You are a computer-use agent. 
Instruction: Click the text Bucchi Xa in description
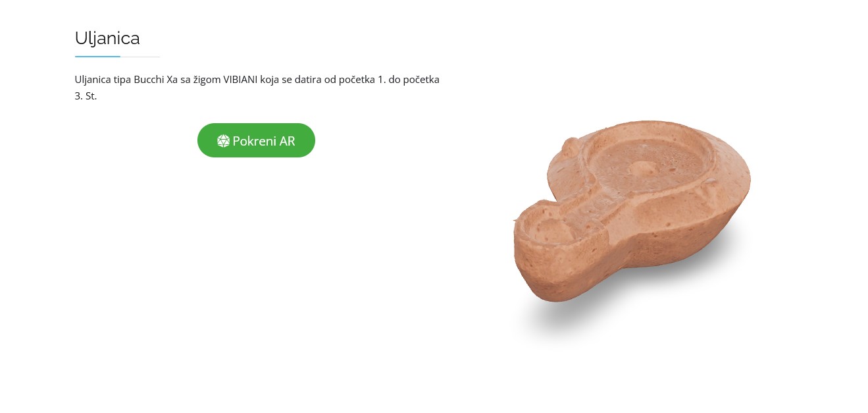pyautogui.click(x=156, y=79)
